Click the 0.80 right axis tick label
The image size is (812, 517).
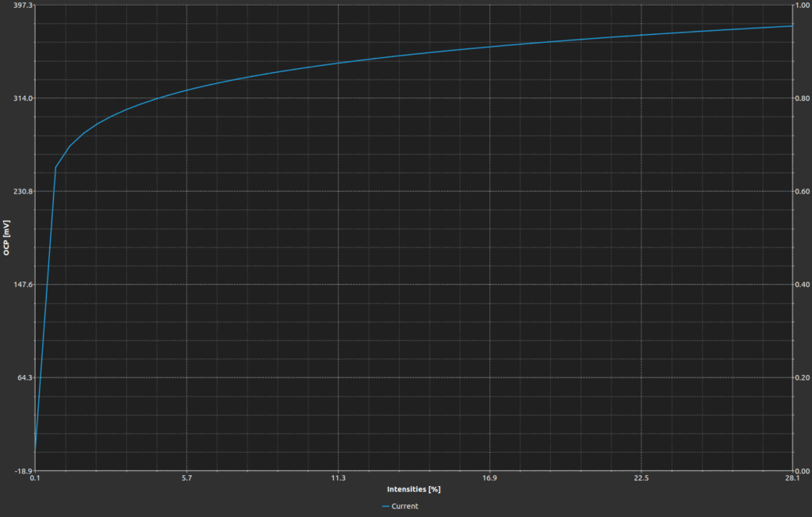point(802,98)
